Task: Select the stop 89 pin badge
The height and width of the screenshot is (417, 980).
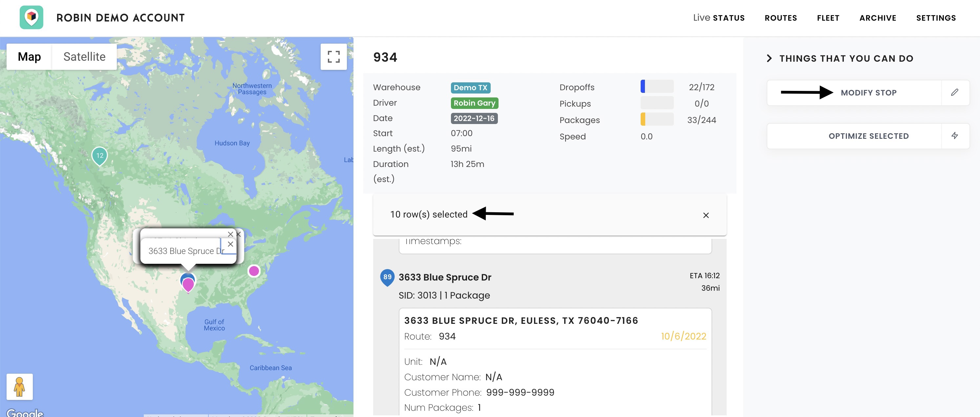Action: click(387, 277)
